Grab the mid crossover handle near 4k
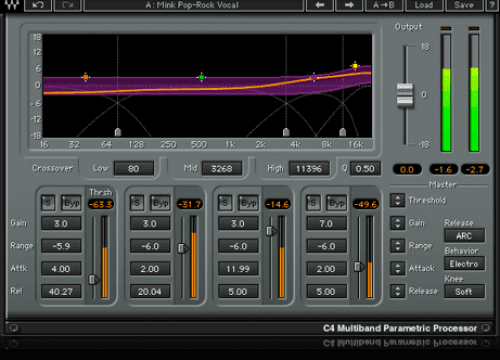The height and width of the screenshot is (360, 500). (286, 132)
